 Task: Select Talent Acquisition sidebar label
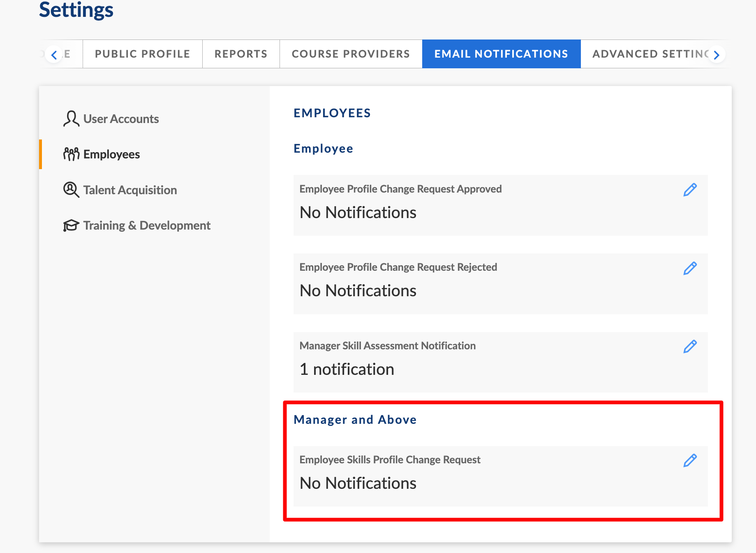point(130,190)
